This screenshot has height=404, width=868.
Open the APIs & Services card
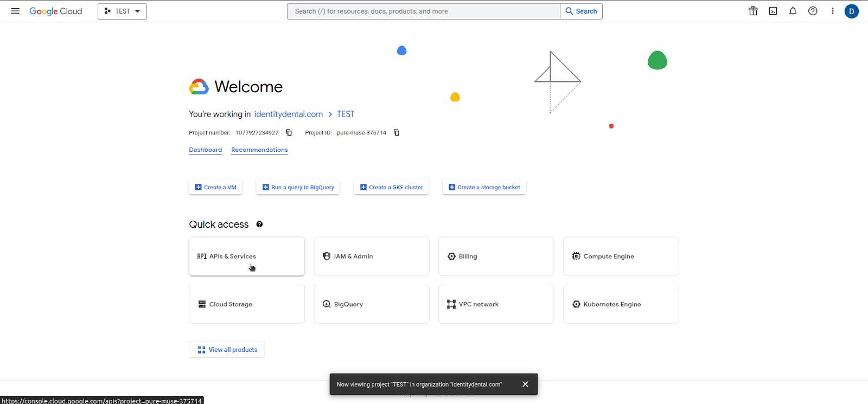pos(247,256)
